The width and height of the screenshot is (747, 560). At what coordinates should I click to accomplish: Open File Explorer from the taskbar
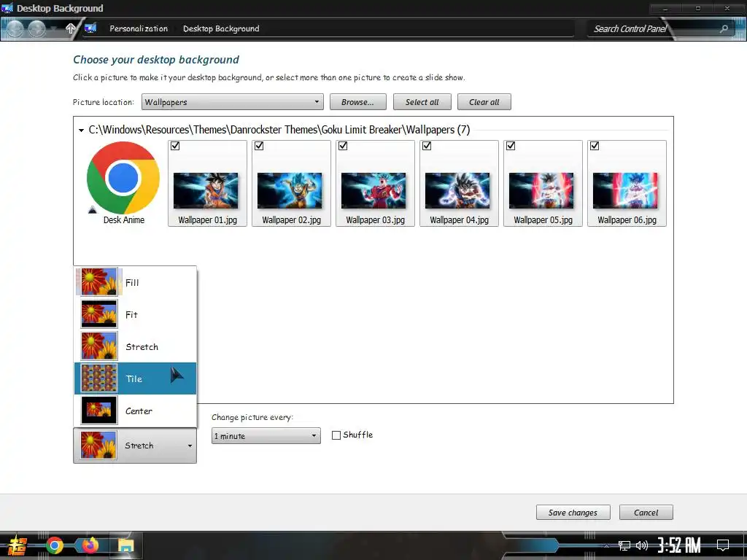point(126,545)
